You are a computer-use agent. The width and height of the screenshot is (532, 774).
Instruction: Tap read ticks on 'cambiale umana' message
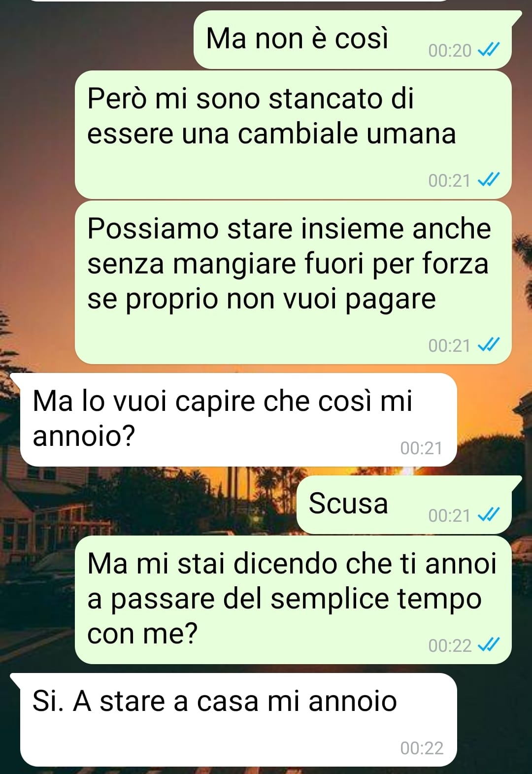point(489,180)
